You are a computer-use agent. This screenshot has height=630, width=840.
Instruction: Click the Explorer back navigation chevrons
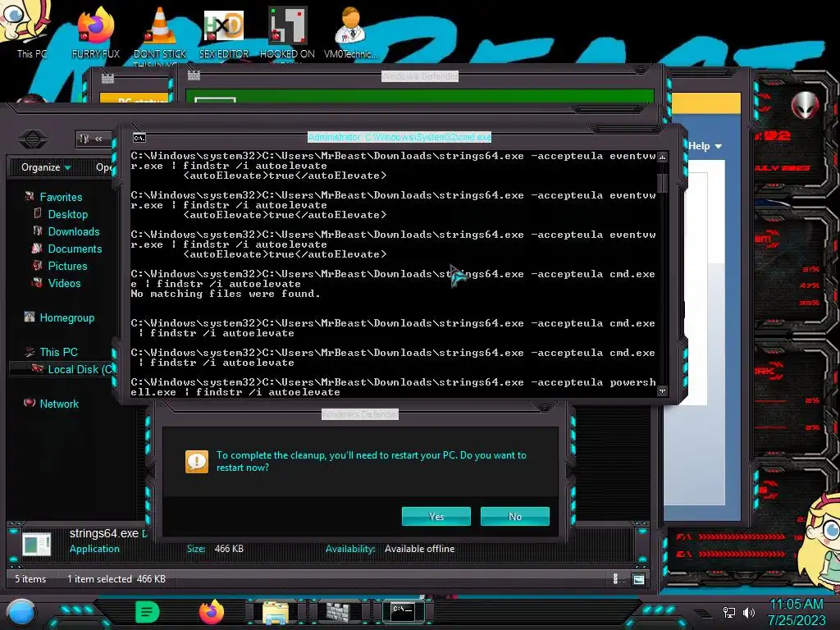(98, 139)
